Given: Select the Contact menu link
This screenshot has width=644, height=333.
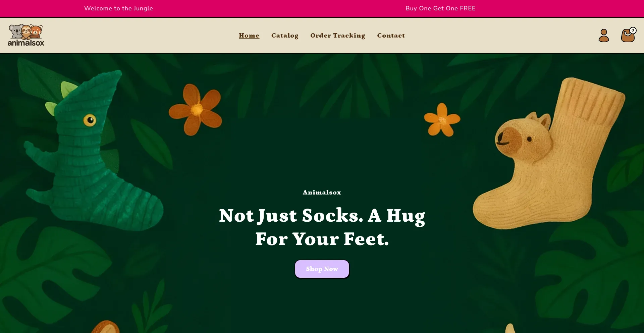Looking at the screenshot, I should [x=391, y=36].
